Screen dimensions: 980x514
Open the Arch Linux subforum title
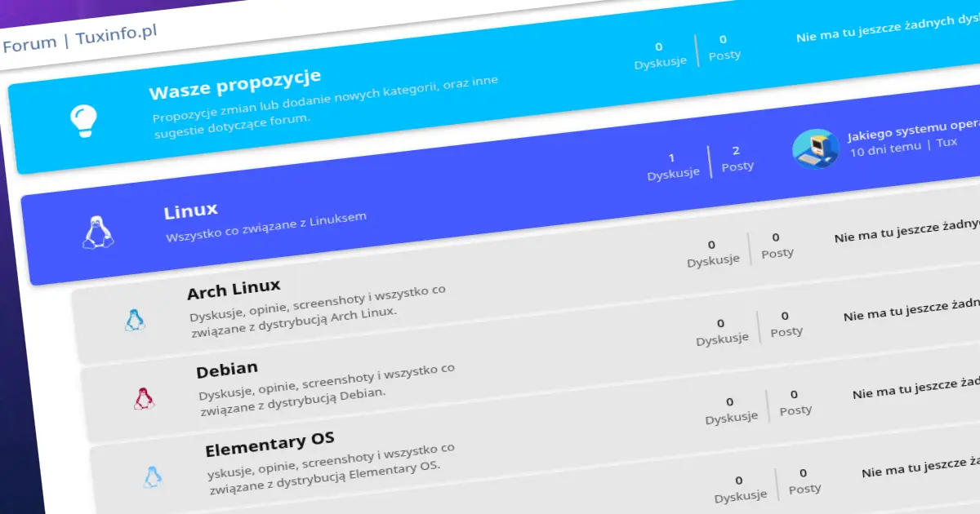(234, 288)
